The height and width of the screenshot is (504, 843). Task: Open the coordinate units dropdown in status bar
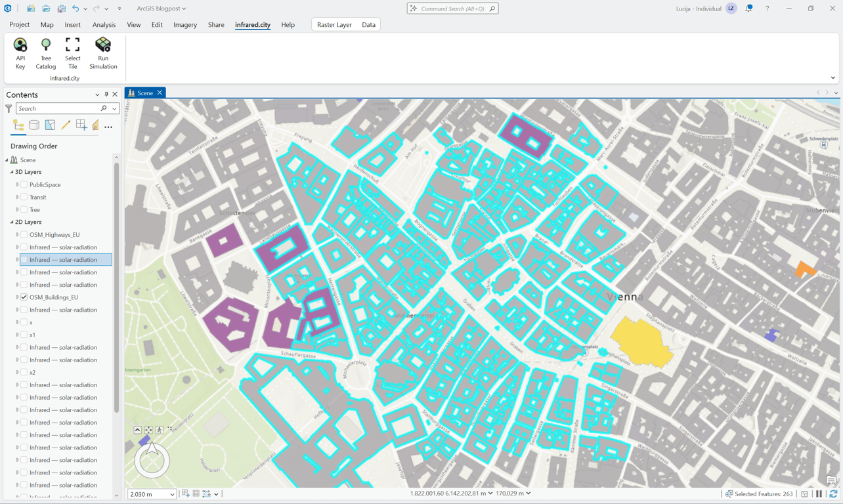[x=490, y=493]
